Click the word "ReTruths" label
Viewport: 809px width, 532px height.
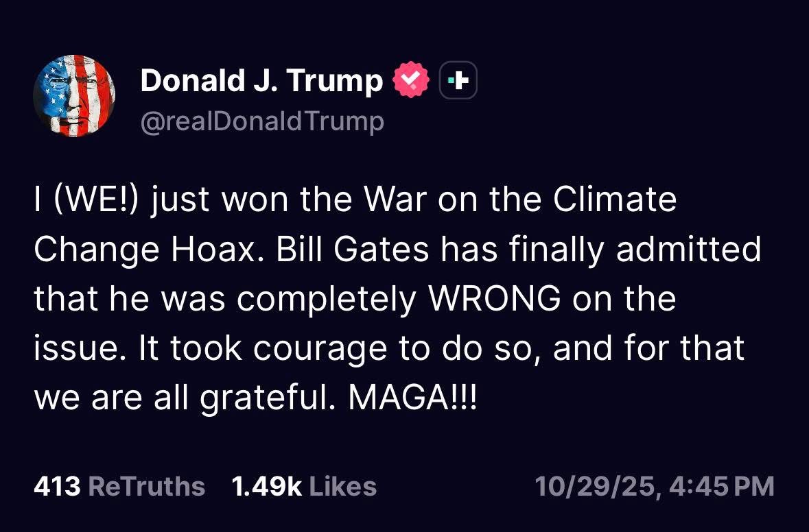(x=147, y=486)
